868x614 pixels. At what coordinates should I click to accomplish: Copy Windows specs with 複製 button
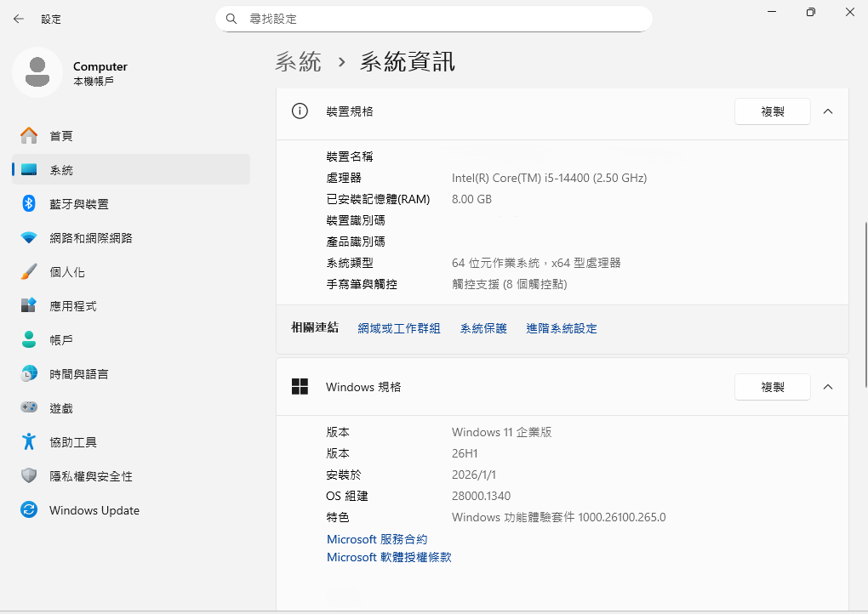(772, 387)
